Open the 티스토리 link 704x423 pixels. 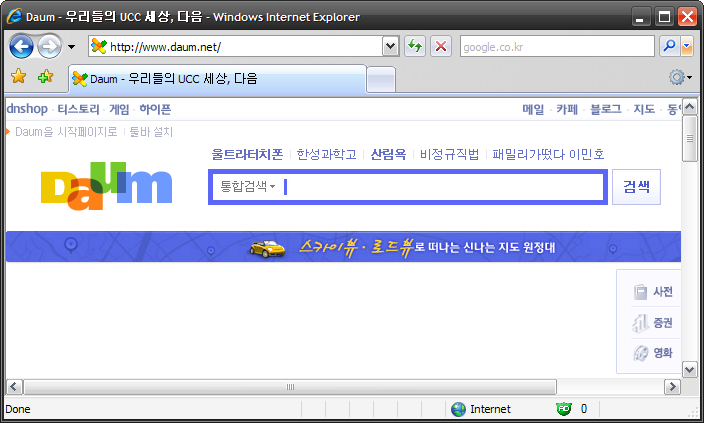[x=78, y=109]
